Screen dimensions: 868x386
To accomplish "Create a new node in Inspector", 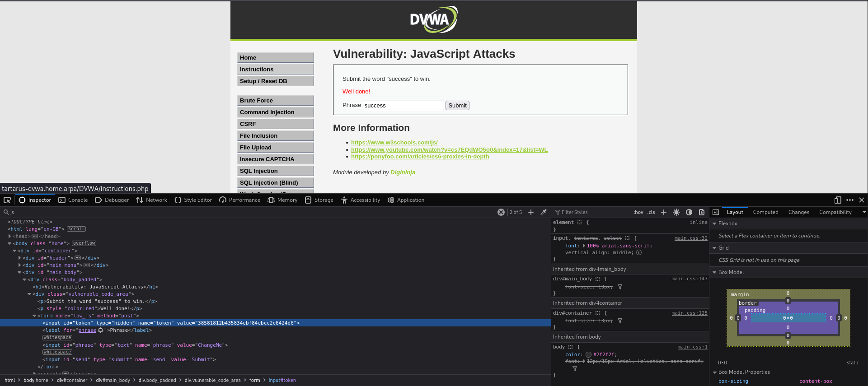I will coord(531,212).
